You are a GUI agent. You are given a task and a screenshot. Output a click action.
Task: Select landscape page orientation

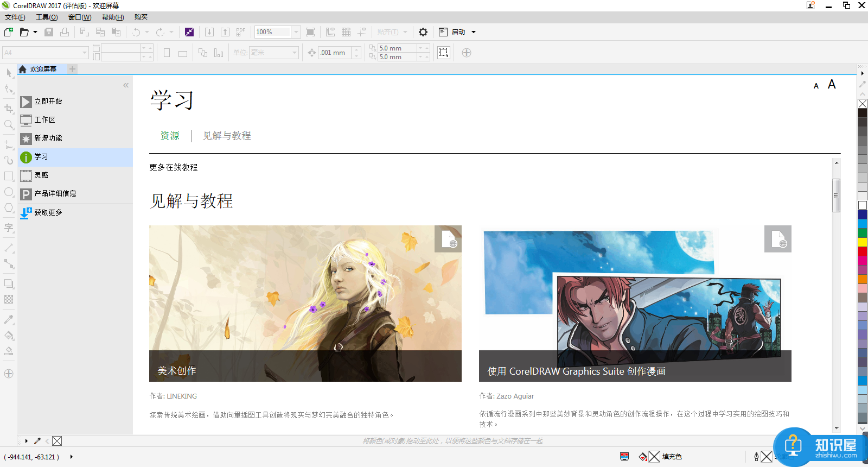coord(183,53)
